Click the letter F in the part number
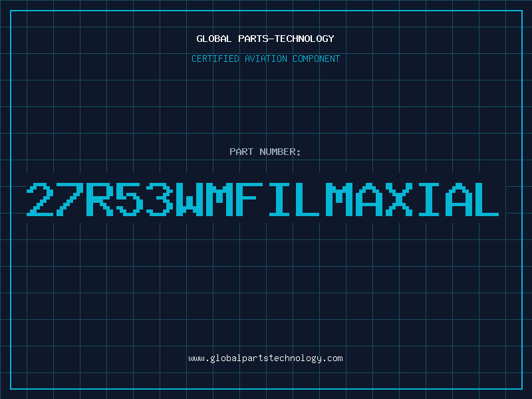The image size is (532, 399). (249, 199)
